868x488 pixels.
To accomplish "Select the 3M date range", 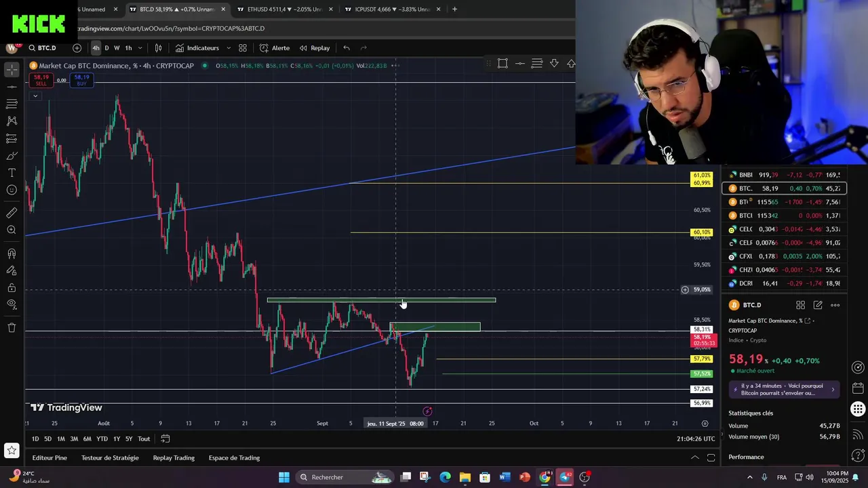I will pos(74,439).
